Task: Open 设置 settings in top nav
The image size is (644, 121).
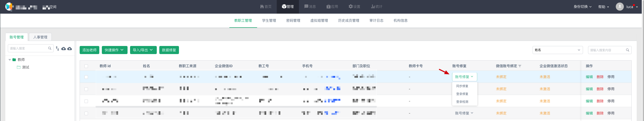Action: 354,7
